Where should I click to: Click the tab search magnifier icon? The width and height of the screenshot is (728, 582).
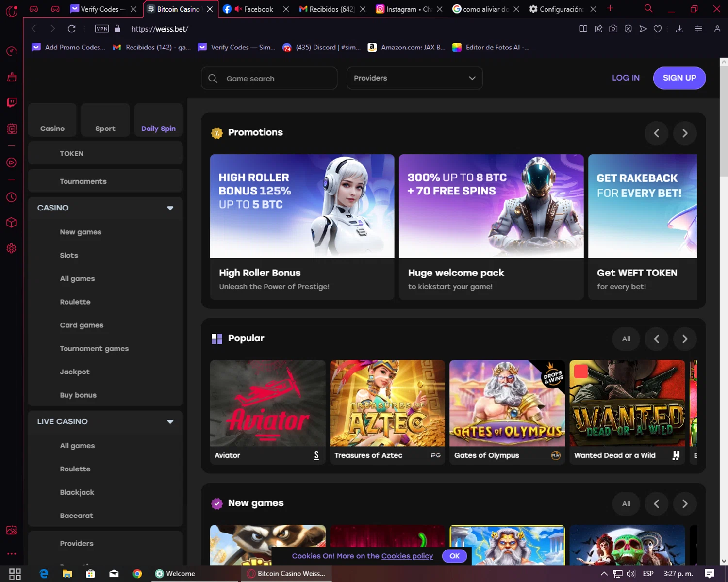tap(648, 8)
